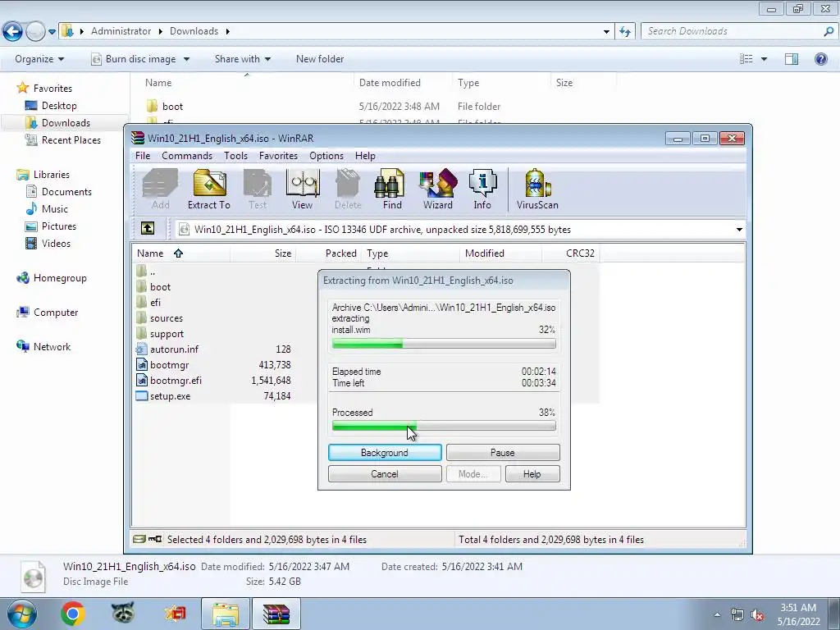Click the network tray icon

(x=737, y=615)
